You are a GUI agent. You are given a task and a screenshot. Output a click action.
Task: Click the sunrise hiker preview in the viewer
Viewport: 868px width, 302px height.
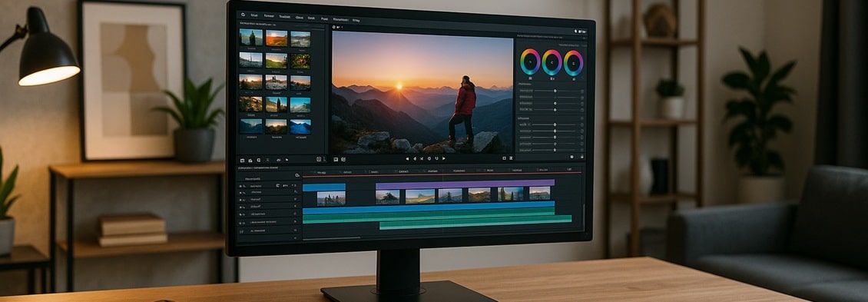422,92
